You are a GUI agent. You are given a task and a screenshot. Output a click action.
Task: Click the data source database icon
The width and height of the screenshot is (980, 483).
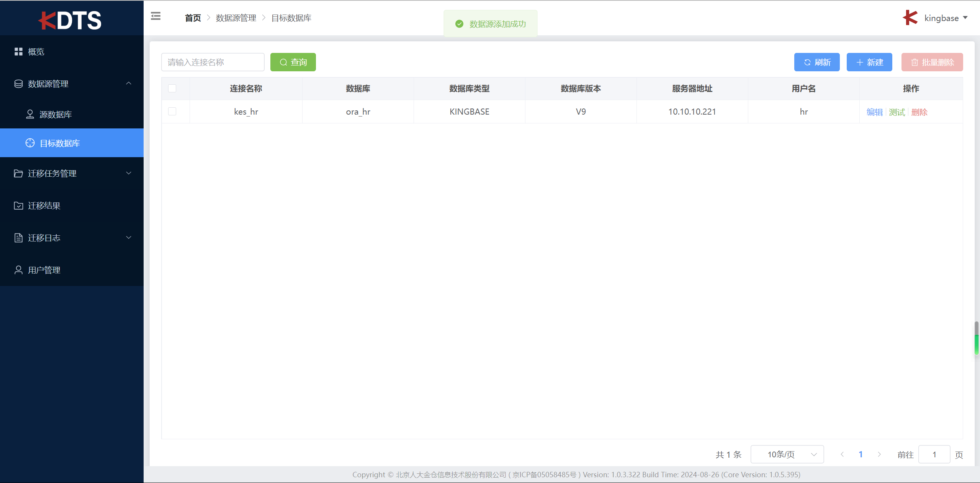click(18, 84)
